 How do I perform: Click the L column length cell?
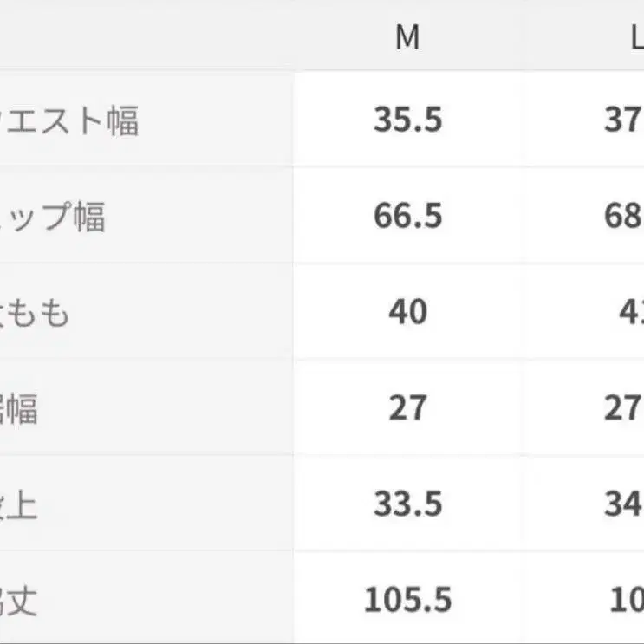[626, 600]
